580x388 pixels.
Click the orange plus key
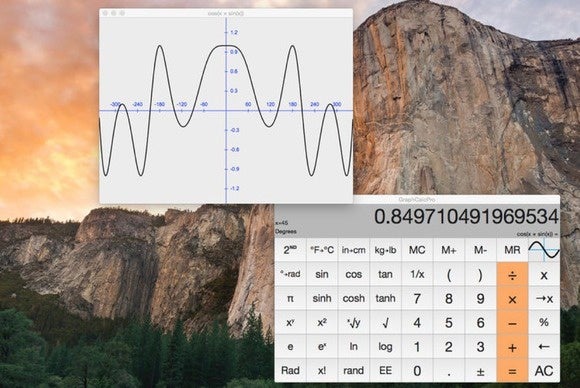512,347
